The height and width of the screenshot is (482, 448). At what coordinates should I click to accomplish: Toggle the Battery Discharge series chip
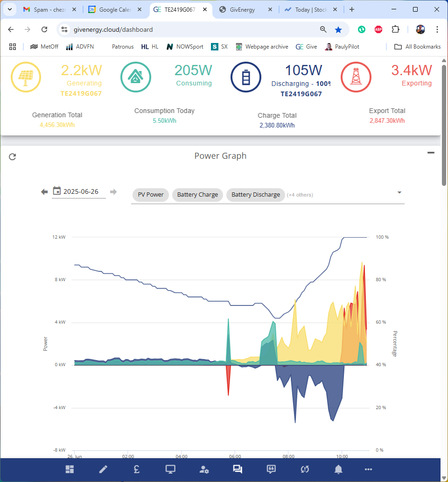256,195
